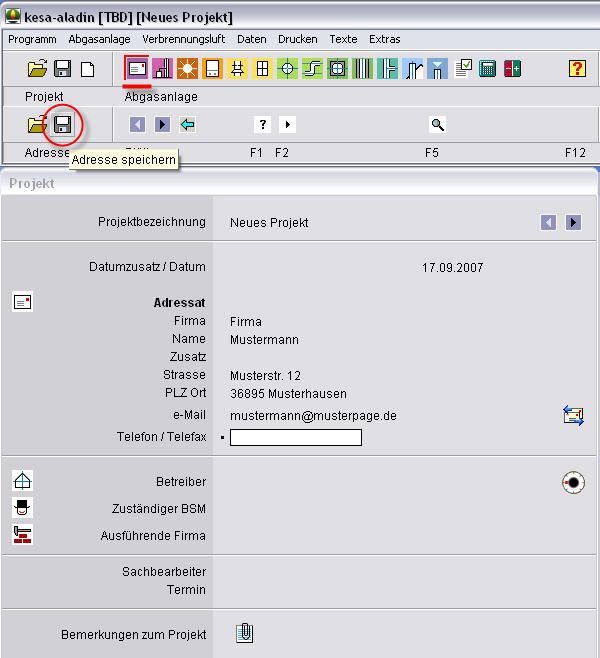The image size is (600, 658).
Task: Open the Abgasanlage menu
Action: pyautogui.click(x=100, y=39)
